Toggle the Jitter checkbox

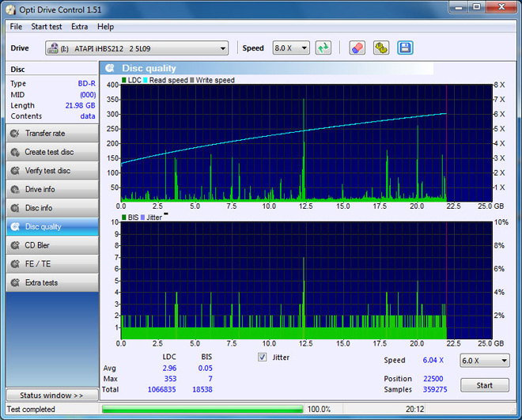tap(263, 358)
